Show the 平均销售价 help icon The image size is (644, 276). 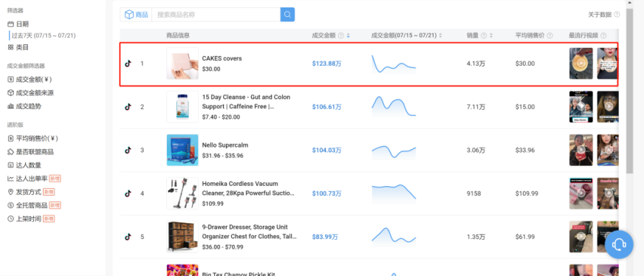(549, 35)
